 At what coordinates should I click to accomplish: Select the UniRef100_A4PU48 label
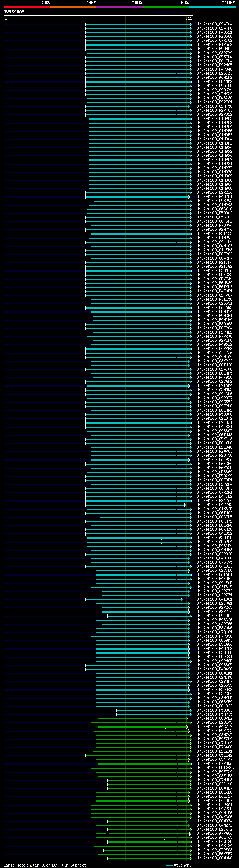click(x=214, y=69)
